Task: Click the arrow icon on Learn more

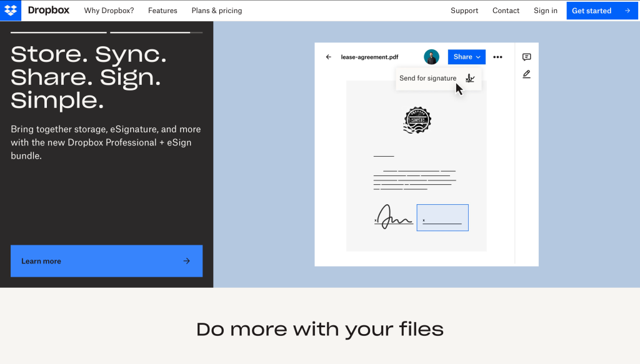Action: pyautogui.click(x=186, y=261)
